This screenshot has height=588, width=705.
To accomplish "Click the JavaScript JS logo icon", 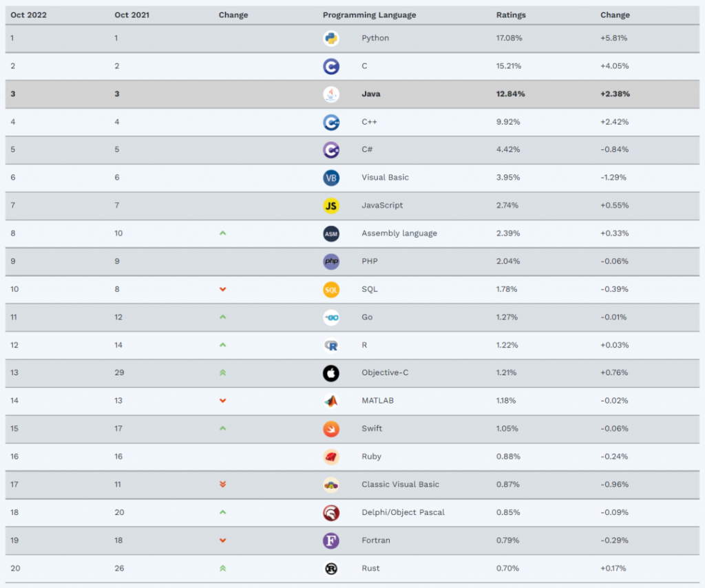I will point(331,206).
